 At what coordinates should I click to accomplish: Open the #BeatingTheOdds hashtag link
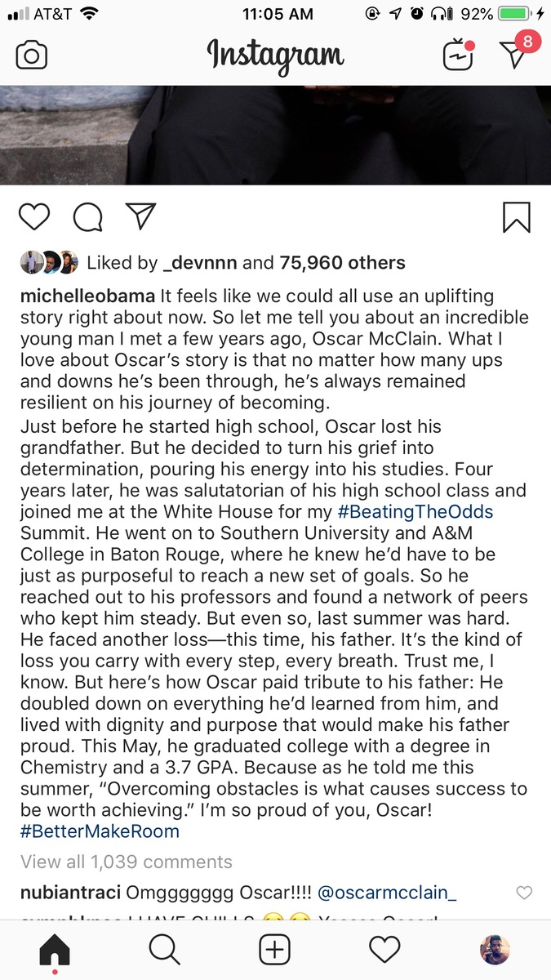pos(415,512)
